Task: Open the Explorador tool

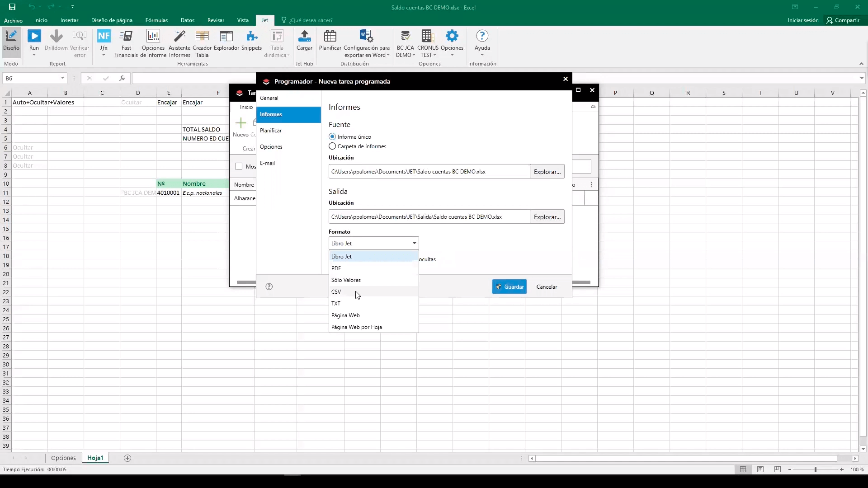Action: (226, 40)
